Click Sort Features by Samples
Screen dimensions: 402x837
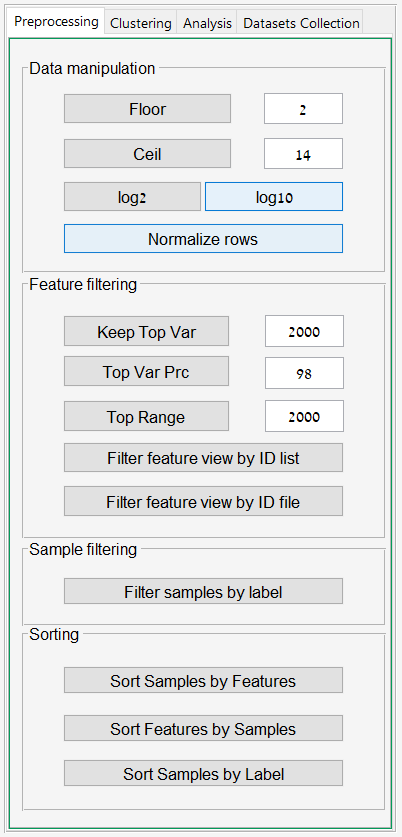click(x=203, y=728)
